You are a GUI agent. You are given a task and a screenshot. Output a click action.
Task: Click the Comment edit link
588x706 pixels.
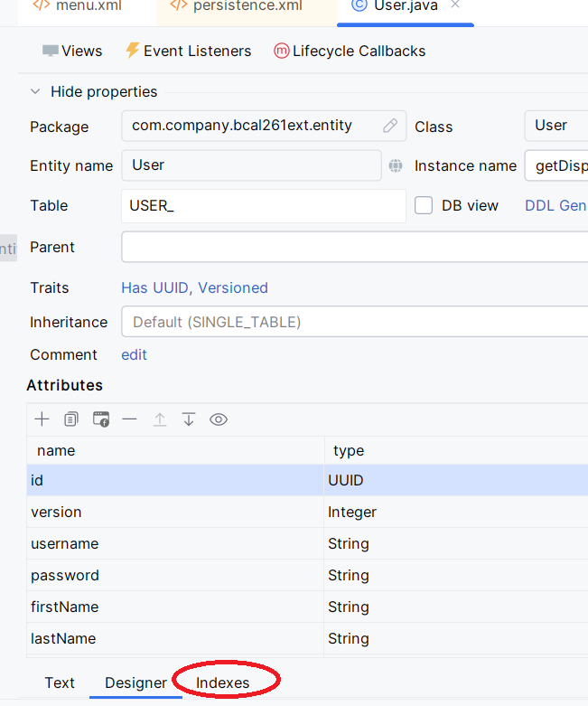point(134,354)
